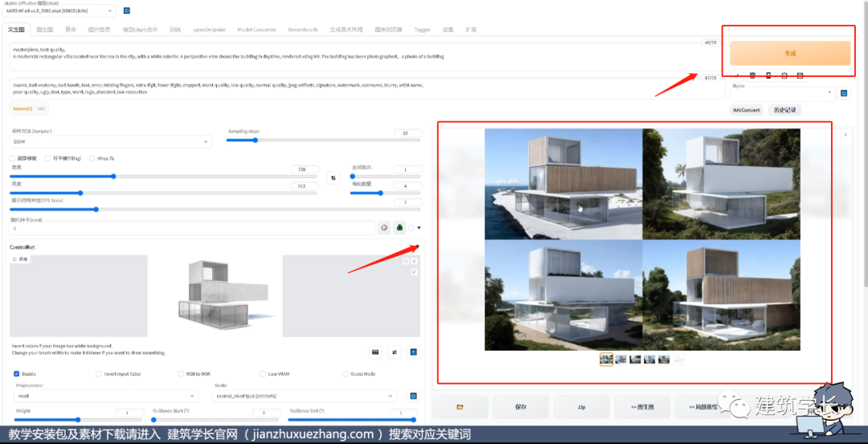This screenshot has height=444, width=868.
Task: Check RGB to BGR
Action: tap(181, 374)
